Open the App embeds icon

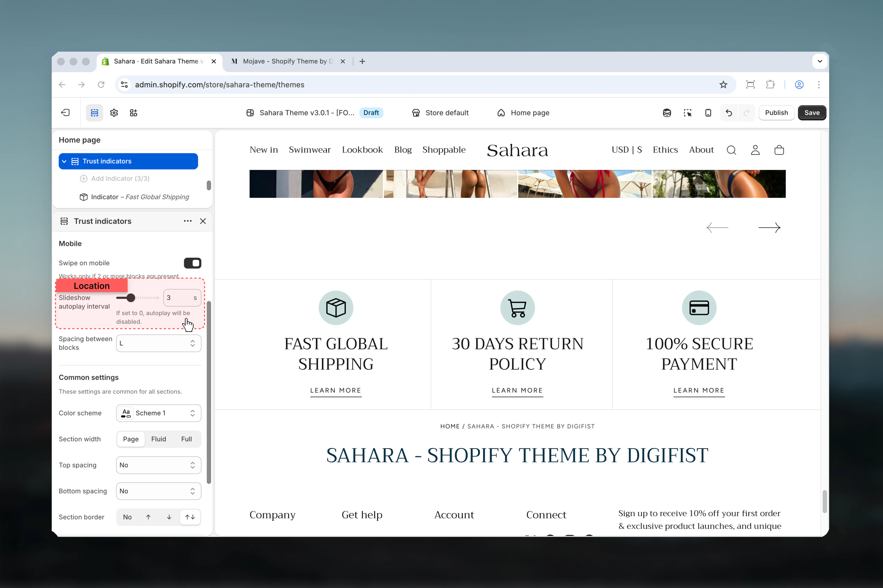[134, 112]
